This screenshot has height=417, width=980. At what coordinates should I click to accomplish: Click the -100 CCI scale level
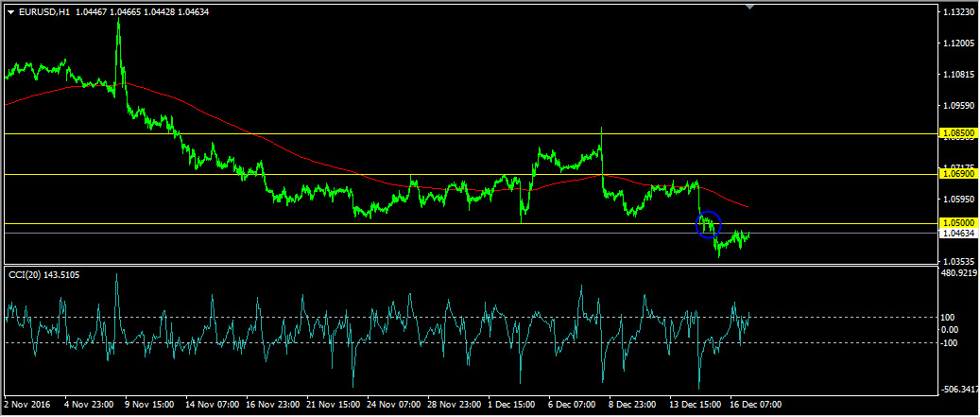tap(950, 342)
